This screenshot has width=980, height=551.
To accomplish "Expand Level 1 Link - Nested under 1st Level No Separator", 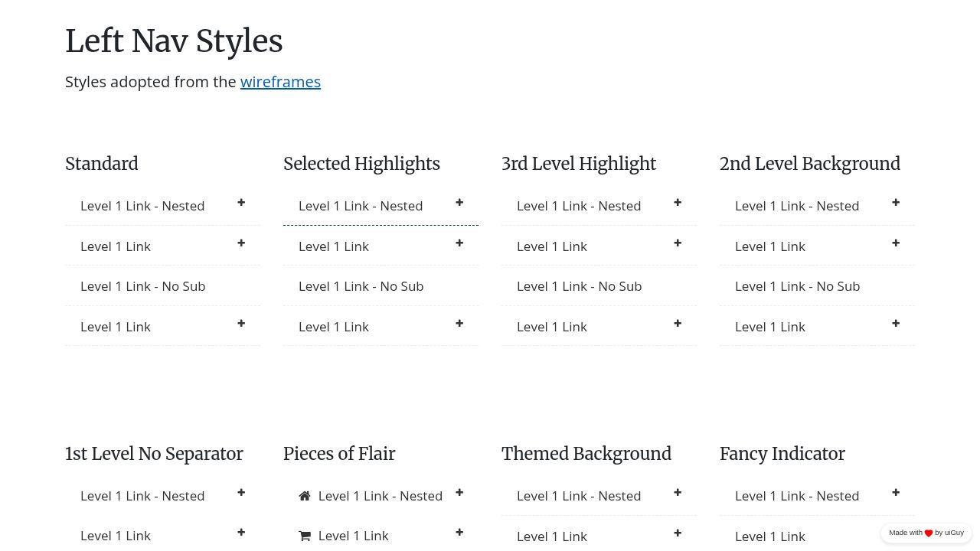I will 241,492.
